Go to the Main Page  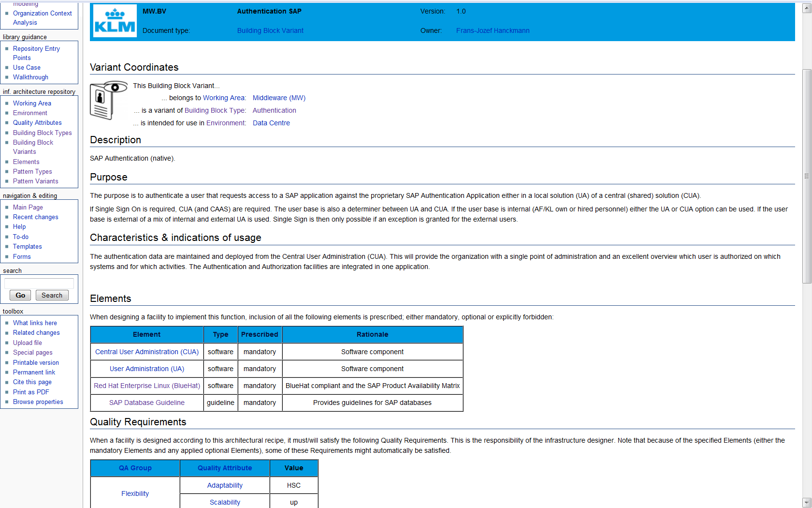click(x=28, y=208)
